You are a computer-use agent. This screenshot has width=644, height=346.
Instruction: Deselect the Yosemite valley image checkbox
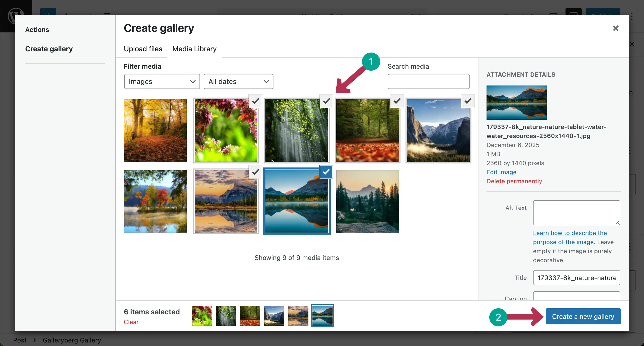pos(467,101)
